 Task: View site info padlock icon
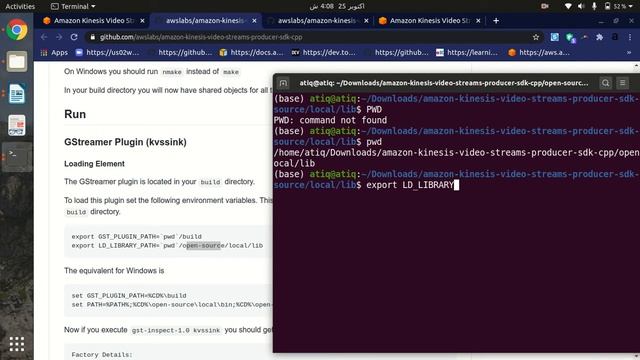(x=93, y=37)
